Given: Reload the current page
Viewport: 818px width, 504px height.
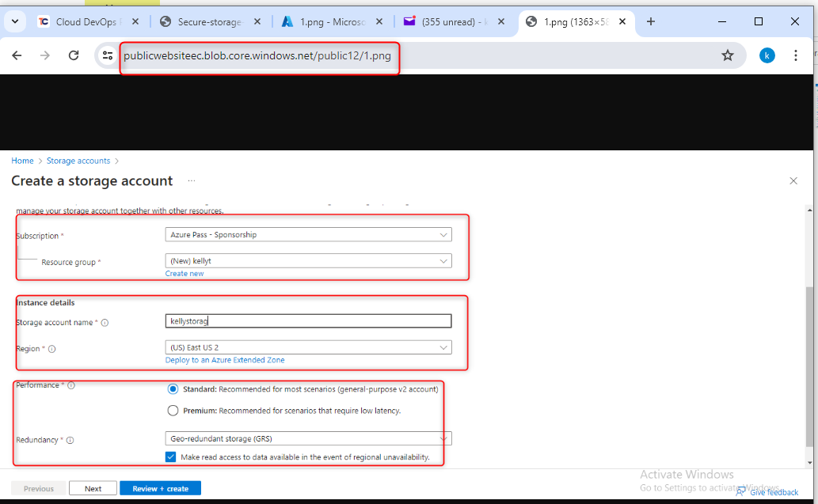Looking at the screenshot, I should point(74,55).
